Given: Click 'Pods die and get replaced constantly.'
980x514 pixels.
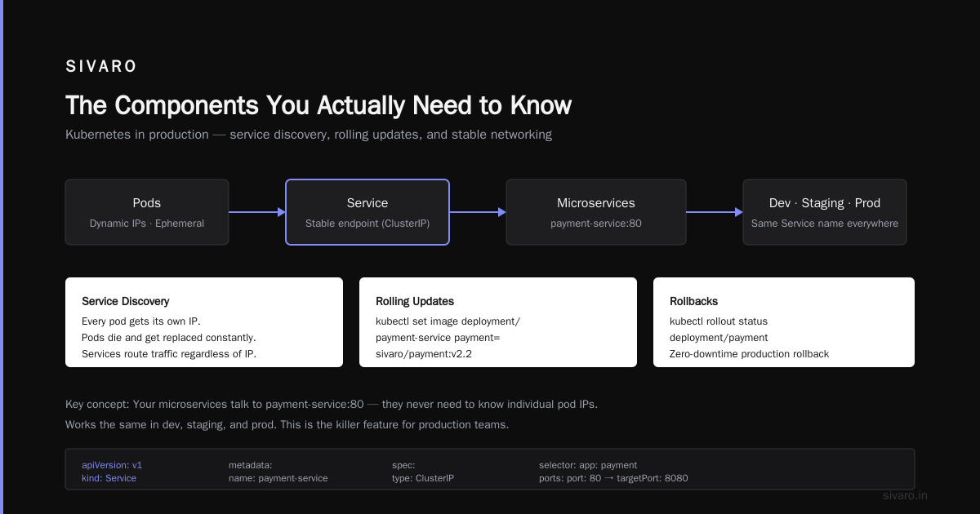Looking at the screenshot, I should coord(169,338).
